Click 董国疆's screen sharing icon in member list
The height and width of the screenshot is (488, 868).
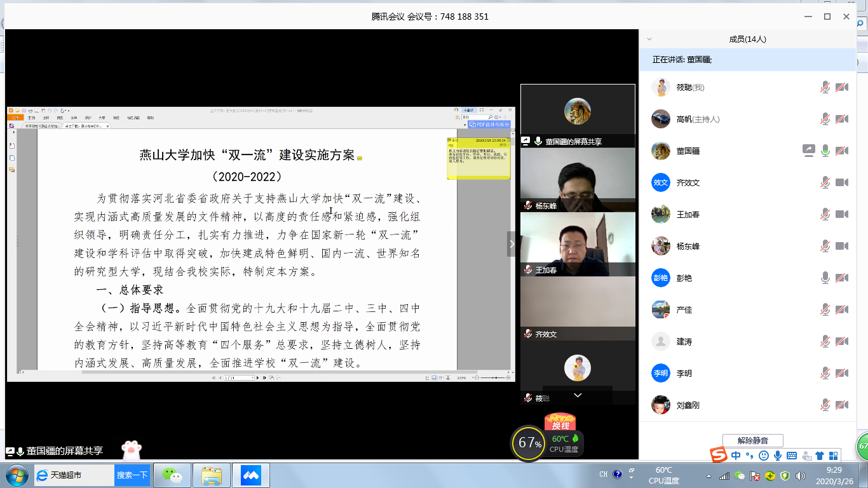click(808, 151)
